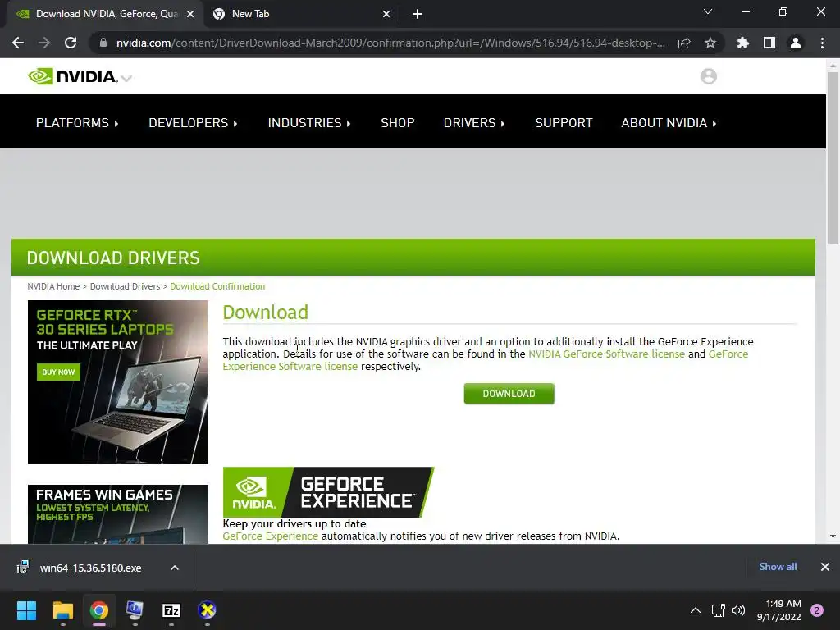The height and width of the screenshot is (630, 840).
Task: Click the address bar URL
Action: [x=390, y=43]
